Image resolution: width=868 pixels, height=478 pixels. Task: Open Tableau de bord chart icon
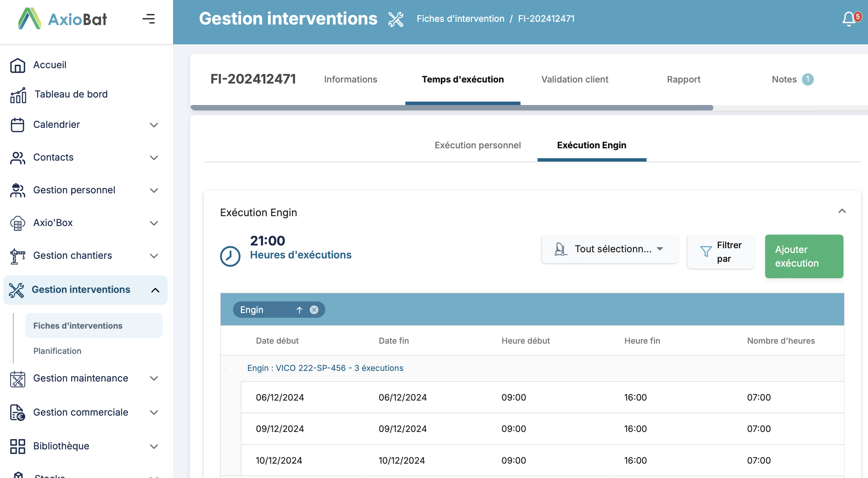pyautogui.click(x=18, y=95)
